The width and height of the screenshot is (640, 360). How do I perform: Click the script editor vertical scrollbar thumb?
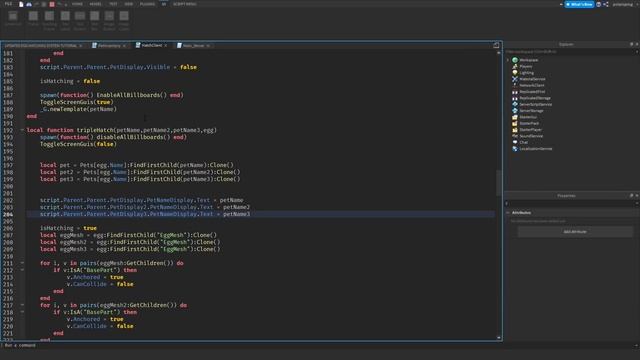tap(498, 183)
